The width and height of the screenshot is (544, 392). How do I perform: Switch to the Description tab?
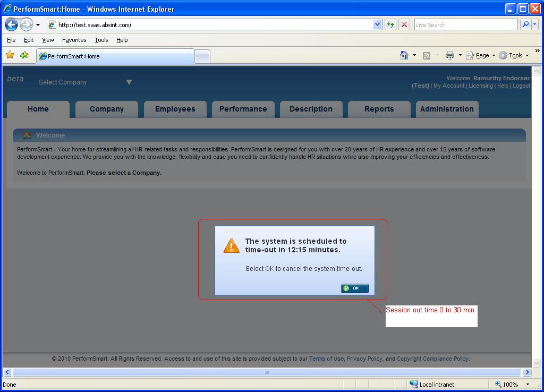pos(311,109)
